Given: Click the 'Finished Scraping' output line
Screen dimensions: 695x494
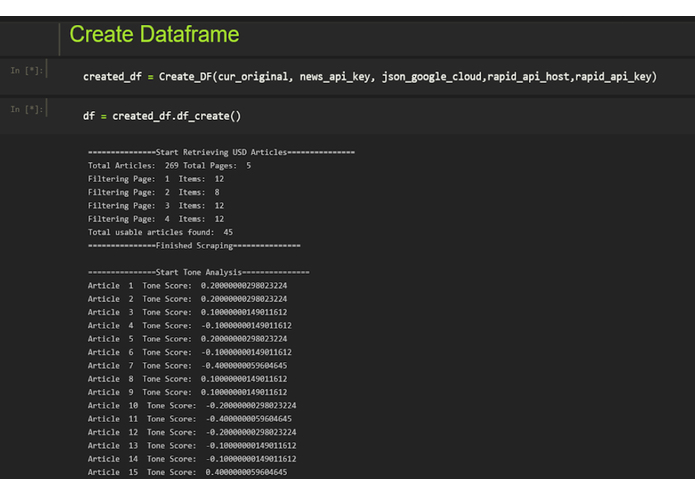Looking at the screenshot, I should pos(194,245).
